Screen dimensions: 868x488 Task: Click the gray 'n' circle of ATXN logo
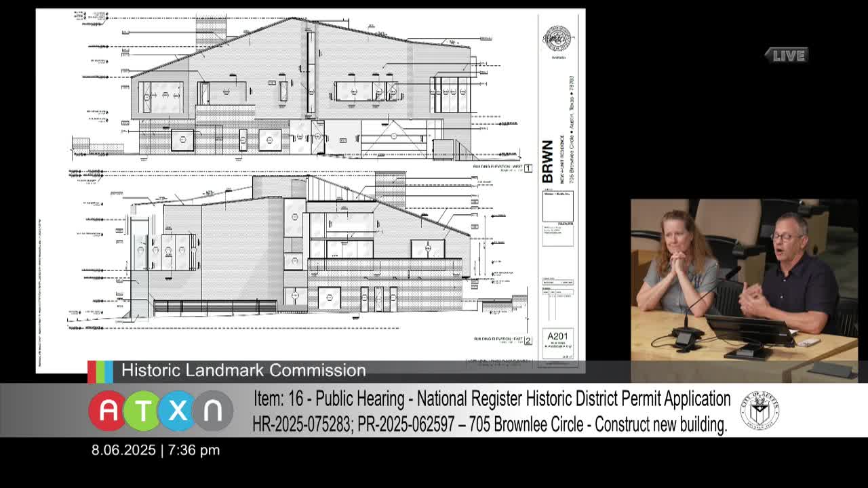click(x=214, y=411)
